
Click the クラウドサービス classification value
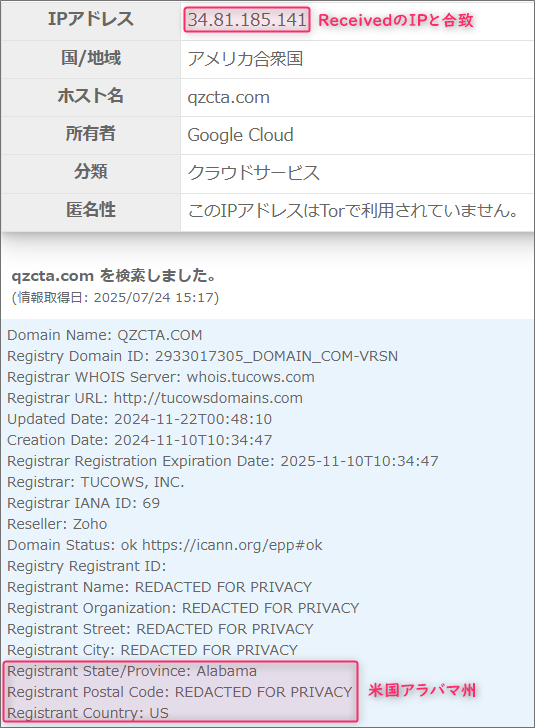click(x=254, y=173)
